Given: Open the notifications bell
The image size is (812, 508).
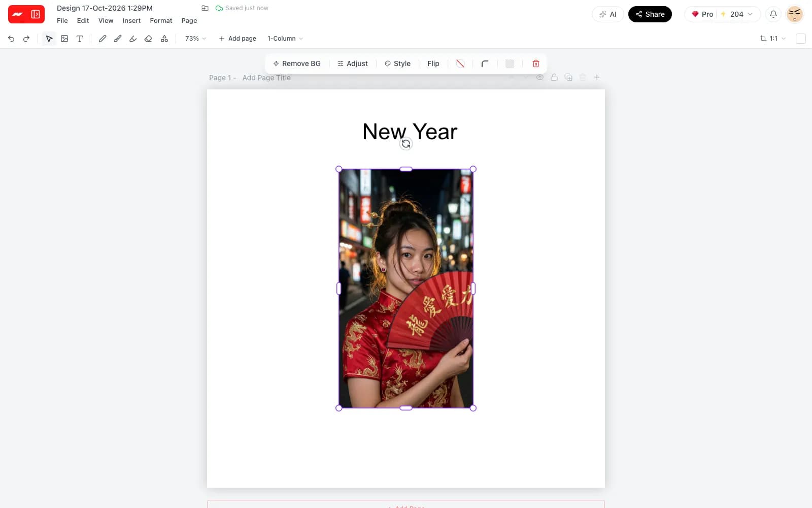Looking at the screenshot, I should [773, 14].
